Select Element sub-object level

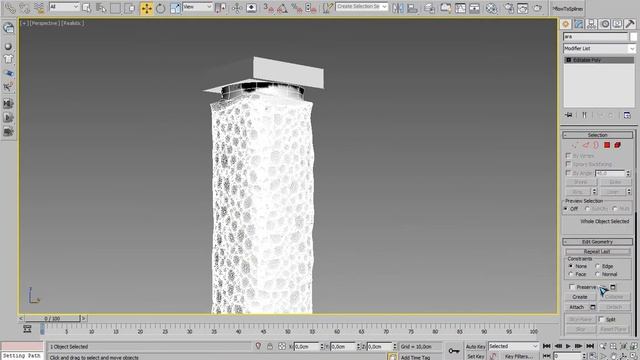[x=618, y=145]
